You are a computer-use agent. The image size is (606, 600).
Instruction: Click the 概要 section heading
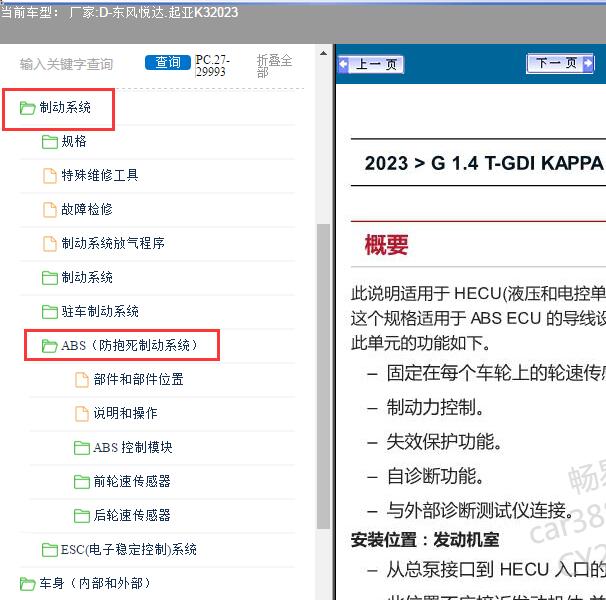coord(386,245)
